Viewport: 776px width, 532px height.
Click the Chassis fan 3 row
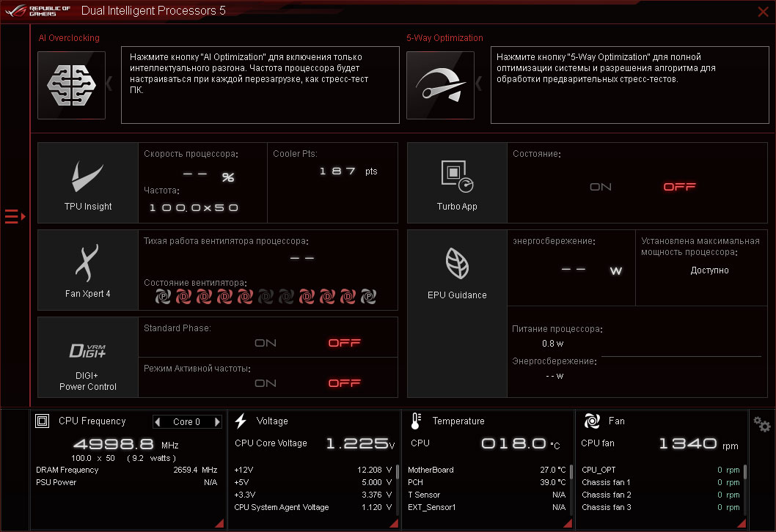click(660, 507)
